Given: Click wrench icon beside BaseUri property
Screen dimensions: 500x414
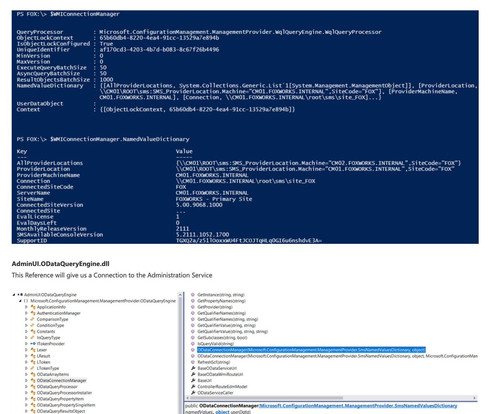Looking at the screenshot, I should point(193,380).
